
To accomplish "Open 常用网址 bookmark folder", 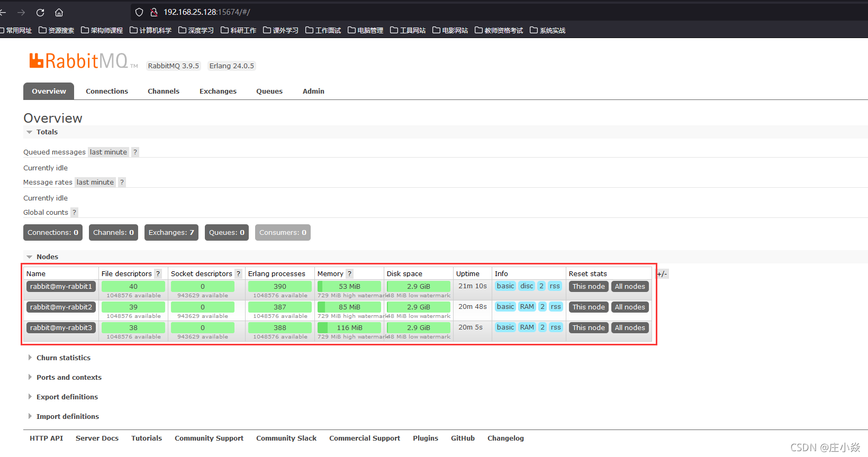I will coord(16,31).
